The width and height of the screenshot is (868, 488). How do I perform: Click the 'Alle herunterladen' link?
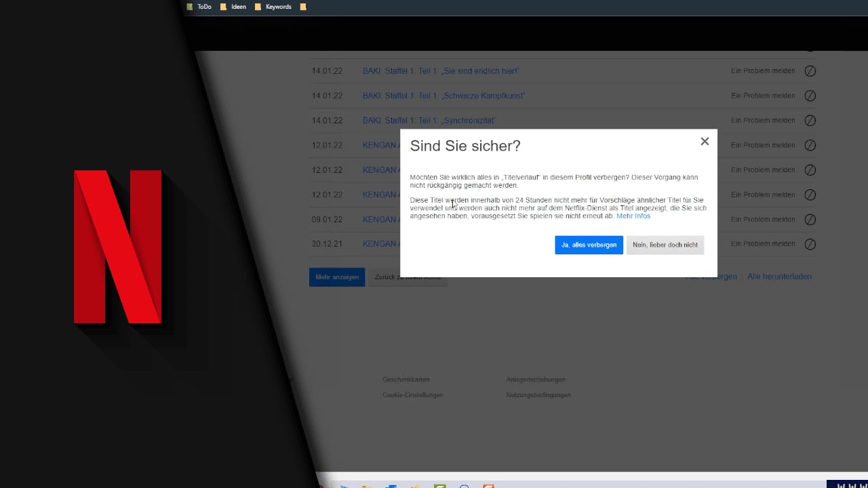coord(779,277)
